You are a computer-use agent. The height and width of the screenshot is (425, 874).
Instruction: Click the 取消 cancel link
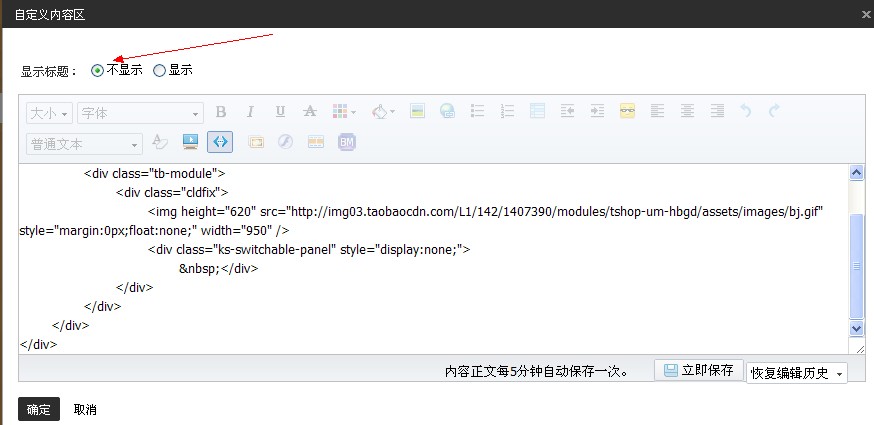point(85,409)
